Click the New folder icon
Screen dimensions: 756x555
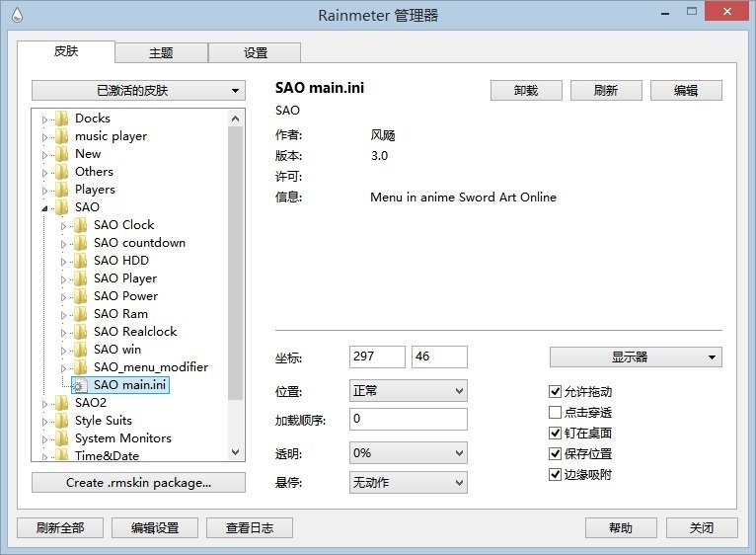[x=62, y=154]
